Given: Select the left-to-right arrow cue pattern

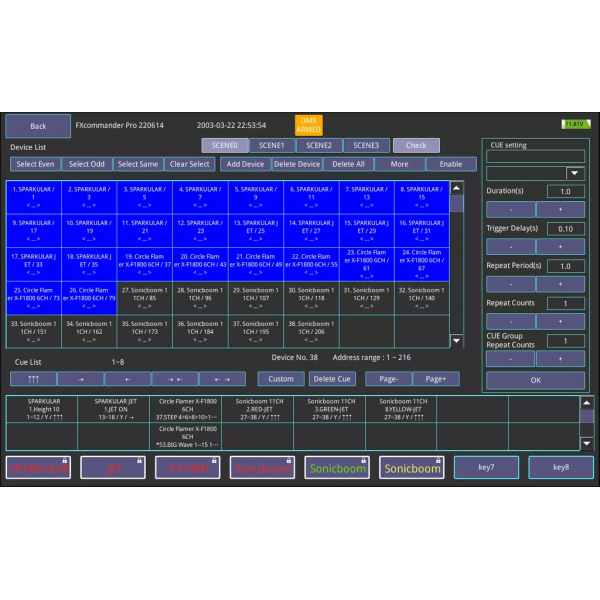Looking at the screenshot, I should (80, 379).
